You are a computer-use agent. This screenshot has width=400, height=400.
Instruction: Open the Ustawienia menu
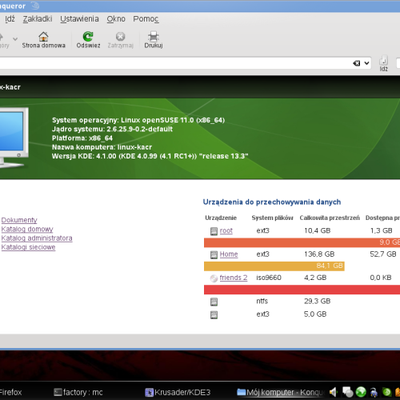click(x=79, y=19)
